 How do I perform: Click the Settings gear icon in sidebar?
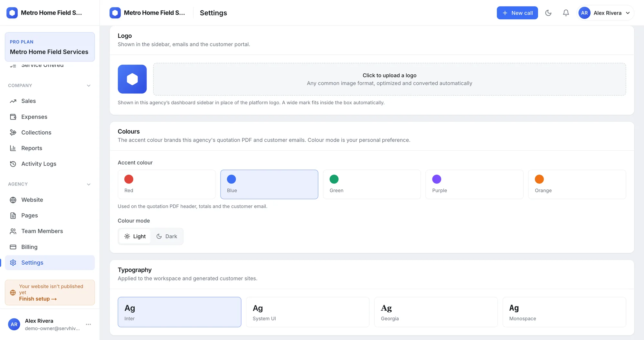click(x=13, y=263)
